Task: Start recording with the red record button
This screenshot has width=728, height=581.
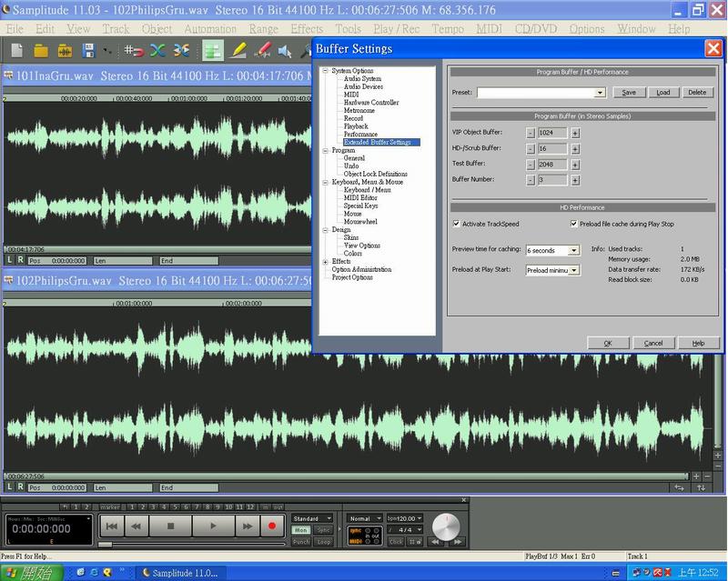Action: (x=272, y=526)
